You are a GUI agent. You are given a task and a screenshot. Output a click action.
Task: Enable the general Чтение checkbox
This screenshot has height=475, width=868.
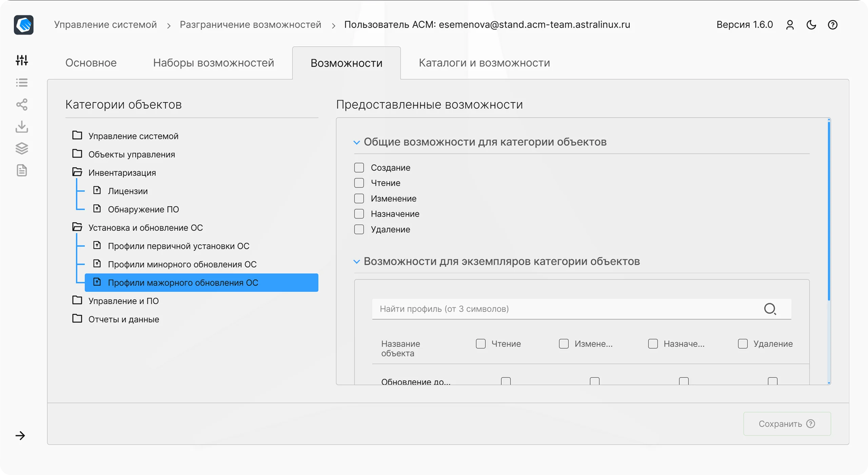click(x=359, y=183)
